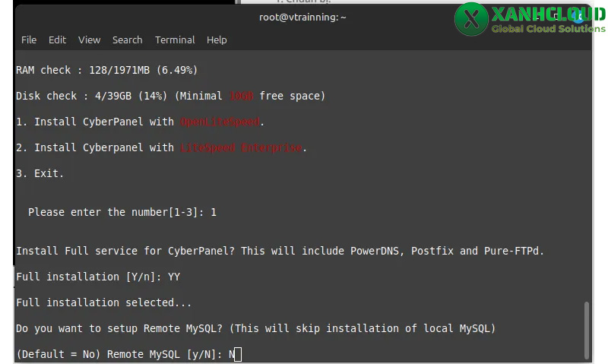Screen dimensions: 608x364
Task: Click the 'RAM check : 128/1971MB' line
Action: 106,70
